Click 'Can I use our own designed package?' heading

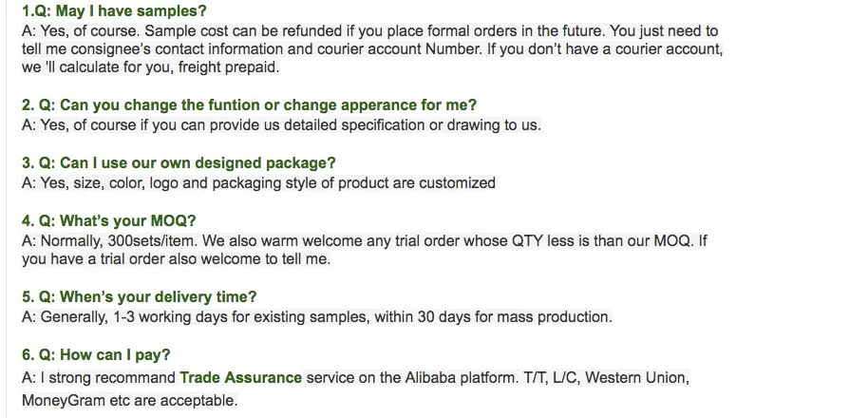click(x=179, y=163)
